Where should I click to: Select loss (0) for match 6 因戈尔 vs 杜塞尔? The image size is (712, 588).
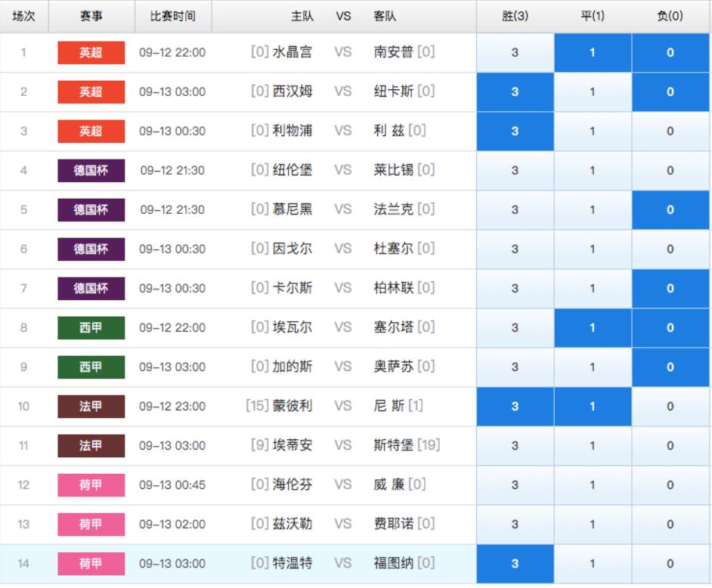pos(670,249)
